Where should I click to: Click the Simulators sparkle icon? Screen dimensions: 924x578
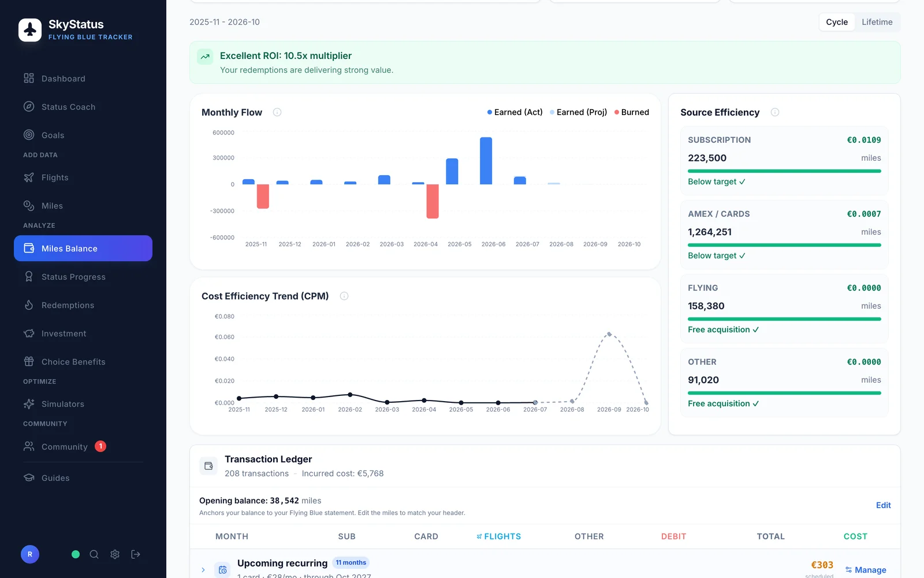(x=29, y=404)
